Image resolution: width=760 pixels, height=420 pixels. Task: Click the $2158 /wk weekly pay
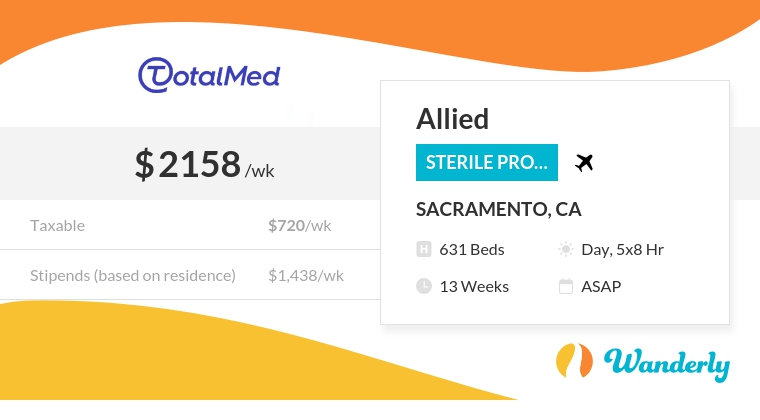point(205,165)
